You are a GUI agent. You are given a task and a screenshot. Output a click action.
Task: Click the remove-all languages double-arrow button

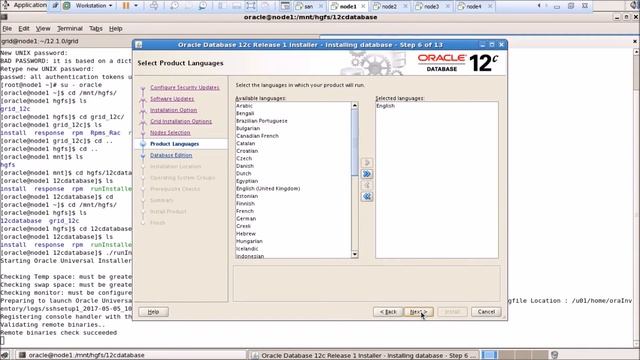tap(367, 197)
